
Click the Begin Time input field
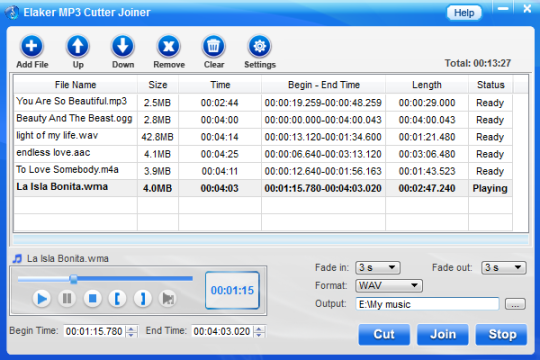point(94,331)
